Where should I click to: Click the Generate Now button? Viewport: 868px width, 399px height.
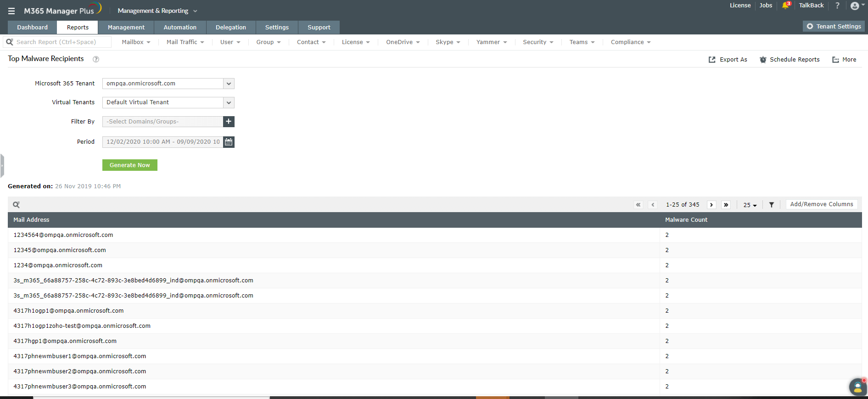pyautogui.click(x=130, y=165)
